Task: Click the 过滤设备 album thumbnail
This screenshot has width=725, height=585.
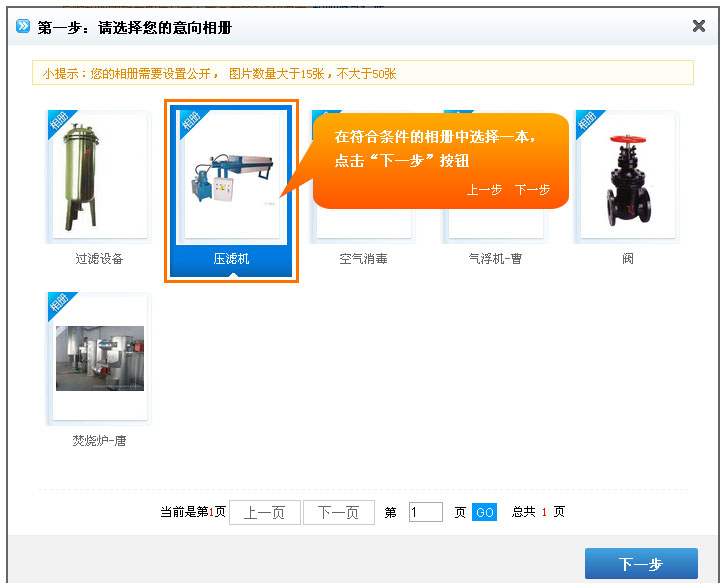Action: pos(98,178)
